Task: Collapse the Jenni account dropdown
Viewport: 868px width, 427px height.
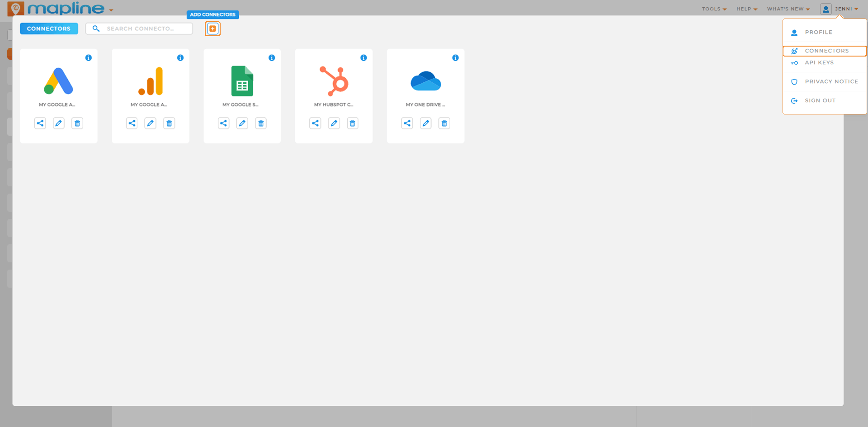Action: pyautogui.click(x=842, y=9)
